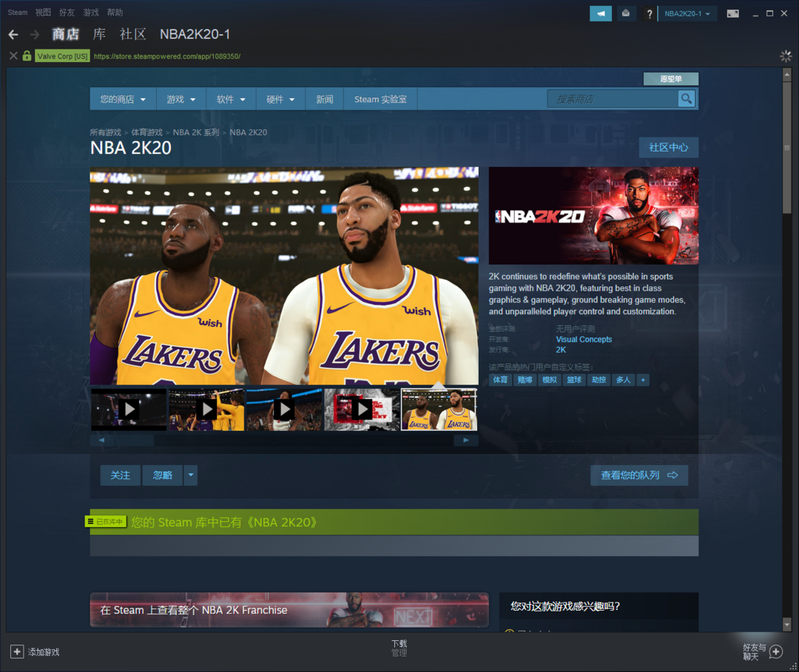Go back with the left arrow
This screenshot has width=799, height=672.
pyautogui.click(x=13, y=35)
